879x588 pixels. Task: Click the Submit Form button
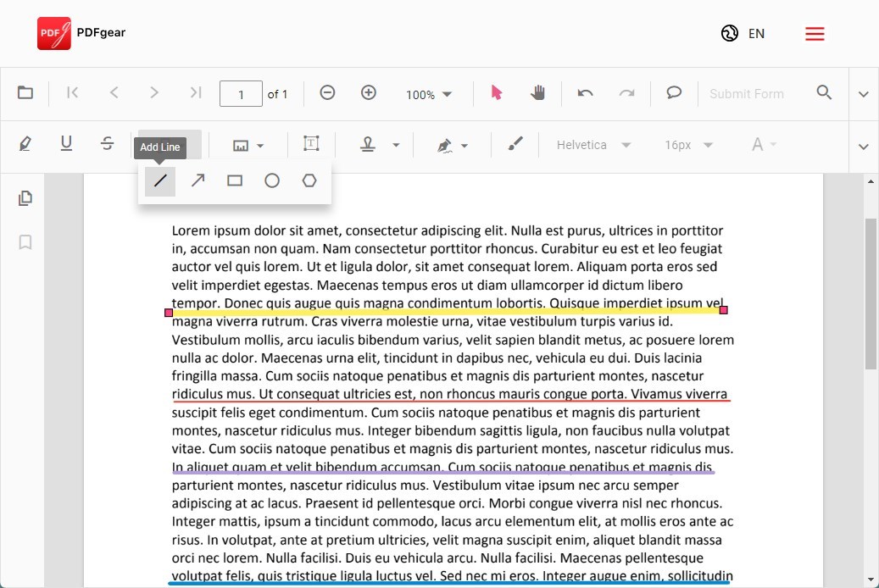pyautogui.click(x=747, y=93)
